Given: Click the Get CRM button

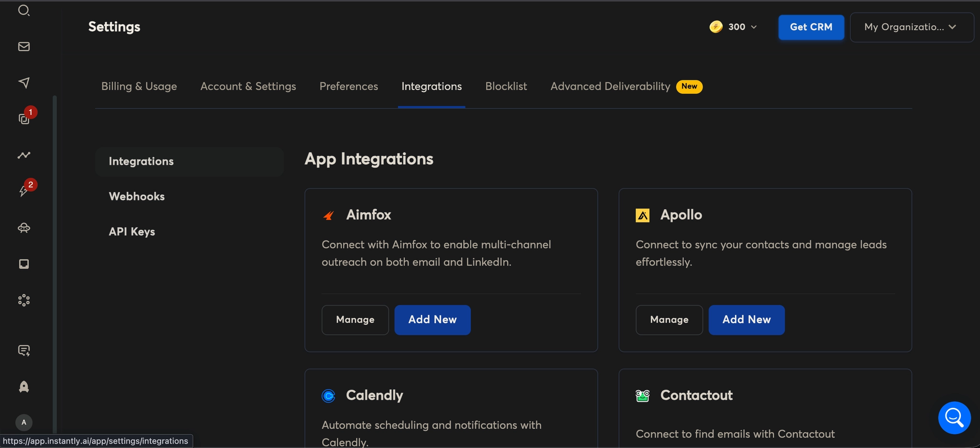Looking at the screenshot, I should pyautogui.click(x=810, y=27).
